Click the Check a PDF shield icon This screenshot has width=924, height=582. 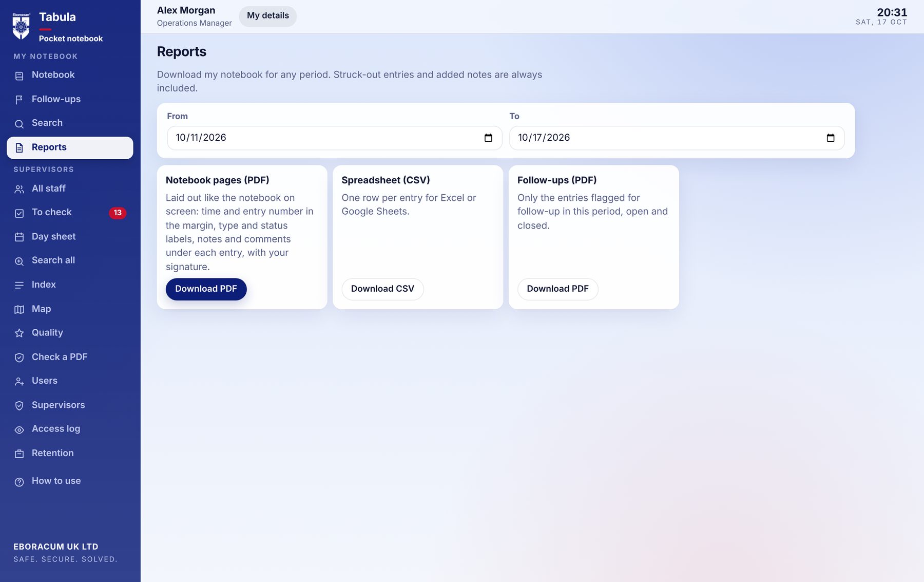coord(20,358)
